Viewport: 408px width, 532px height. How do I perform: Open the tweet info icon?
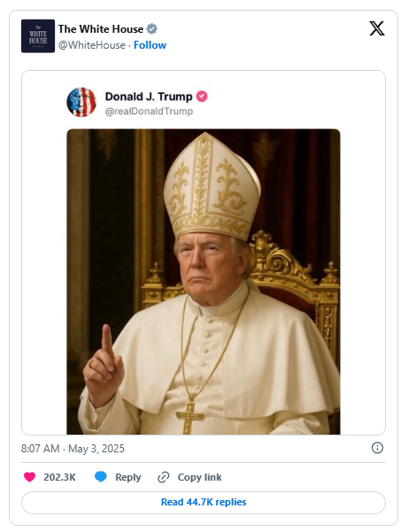(377, 448)
